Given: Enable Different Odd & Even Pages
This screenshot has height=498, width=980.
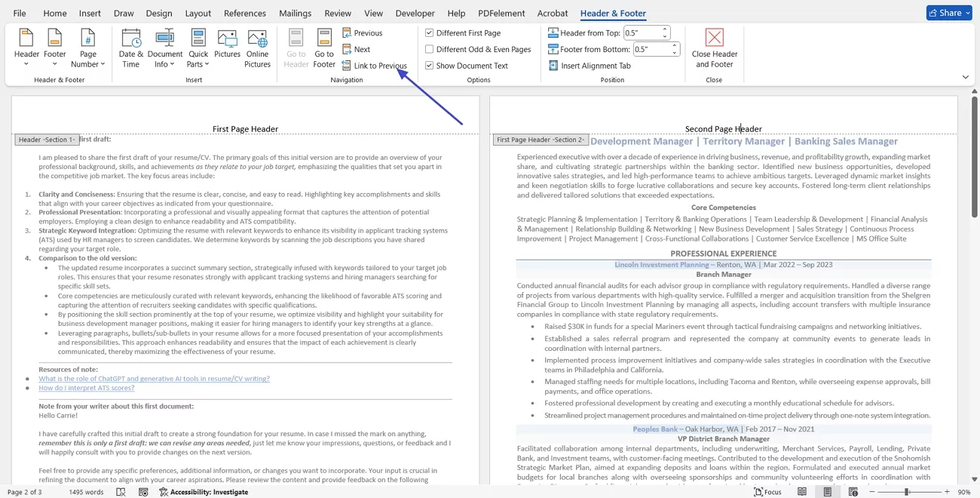Looking at the screenshot, I should tap(429, 49).
